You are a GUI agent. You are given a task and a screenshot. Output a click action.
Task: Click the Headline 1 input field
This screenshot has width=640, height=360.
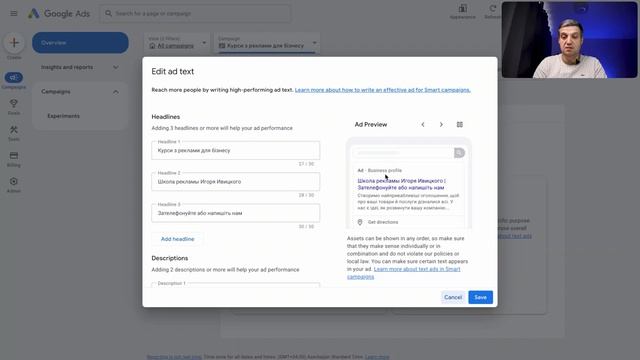[236, 150]
